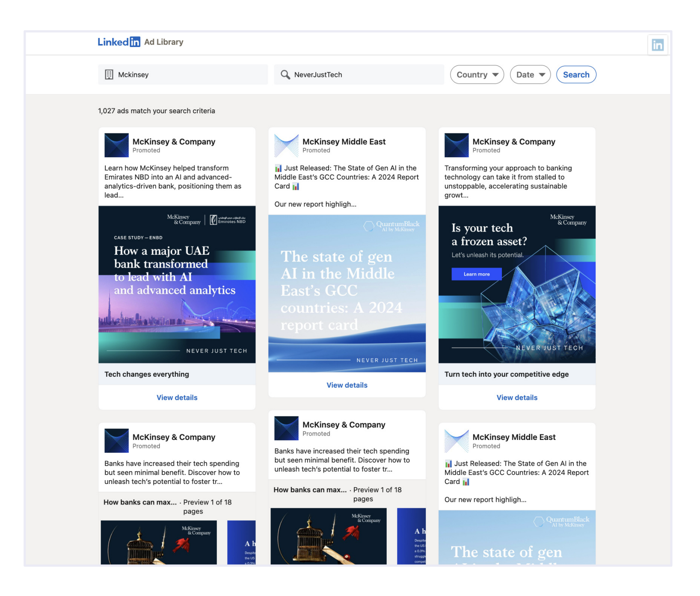View details of Emirates NBD case study ad
This screenshot has width=700, height=596.
click(x=177, y=398)
